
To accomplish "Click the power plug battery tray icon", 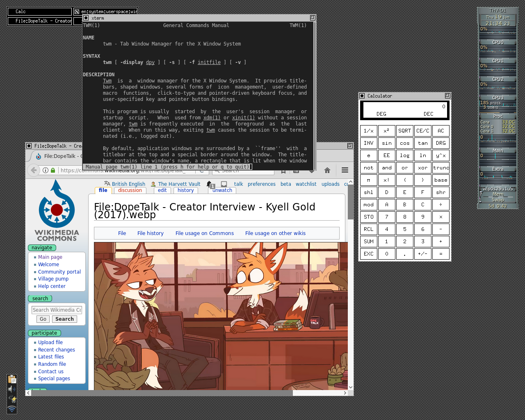I will (x=12, y=399).
